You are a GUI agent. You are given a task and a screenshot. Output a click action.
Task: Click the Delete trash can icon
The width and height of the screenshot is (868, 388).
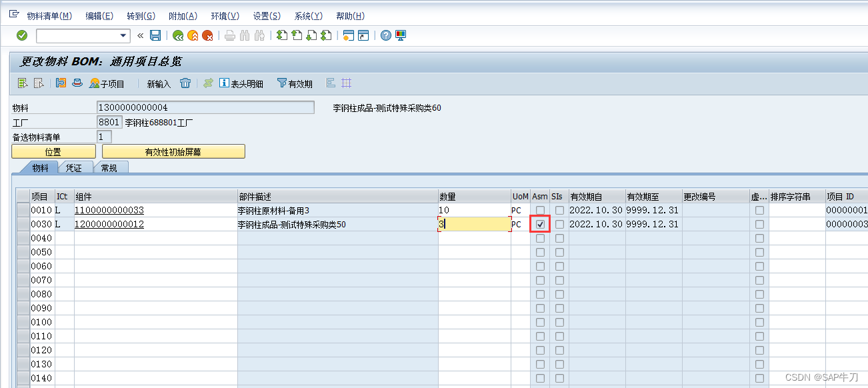[185, 83]
